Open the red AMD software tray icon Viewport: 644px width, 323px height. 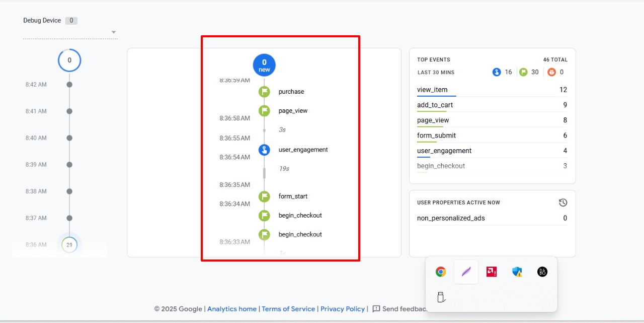tap(492, 272)
